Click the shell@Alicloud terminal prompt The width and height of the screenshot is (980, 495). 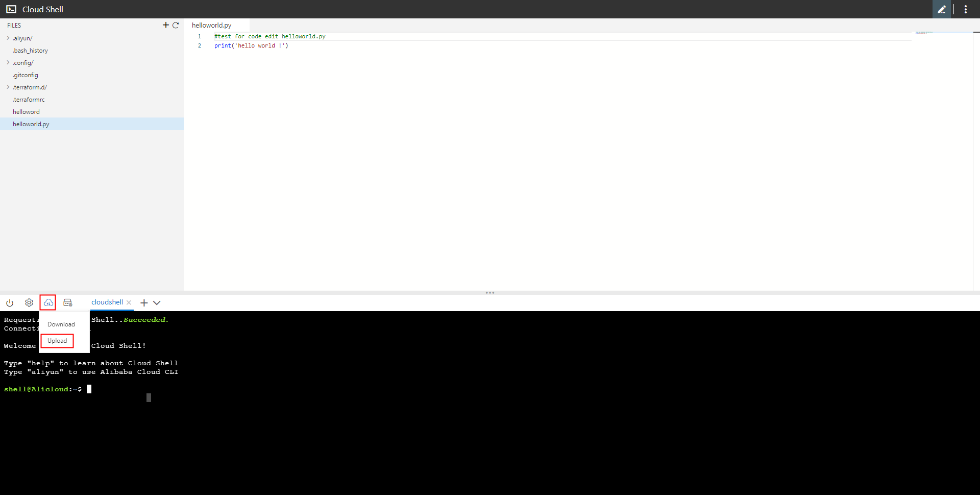43,389
